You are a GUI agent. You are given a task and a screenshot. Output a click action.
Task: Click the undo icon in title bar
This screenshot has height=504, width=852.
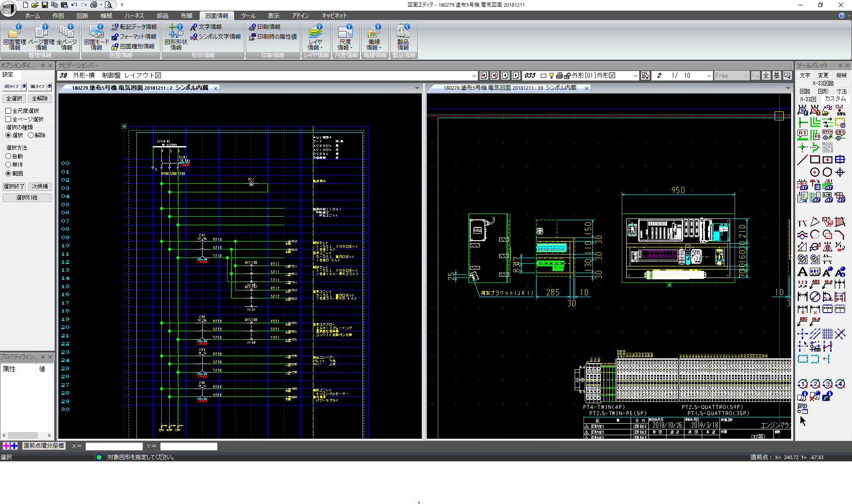(x=74, y=5)
